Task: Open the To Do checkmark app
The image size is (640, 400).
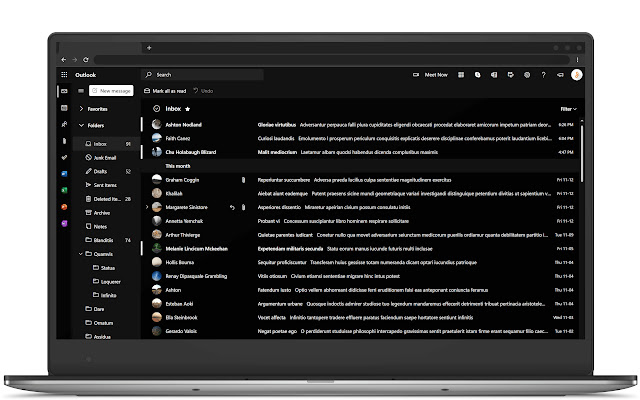Action: 64,157
